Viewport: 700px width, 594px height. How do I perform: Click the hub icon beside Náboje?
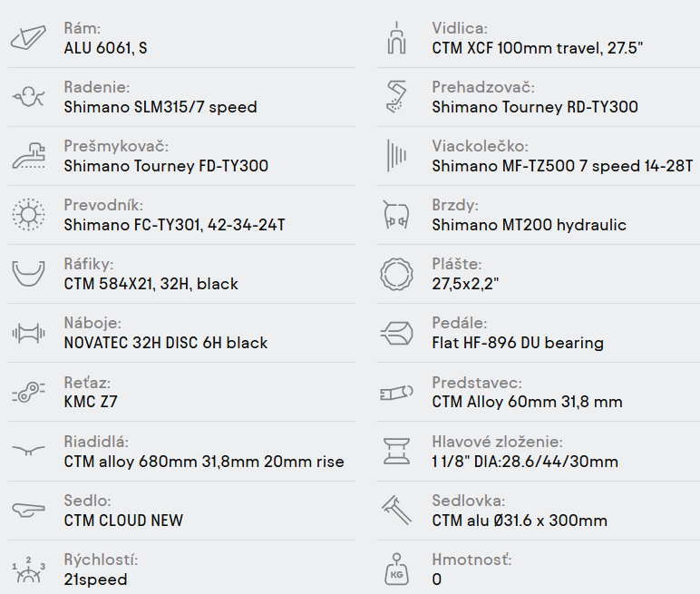point(29,333)
